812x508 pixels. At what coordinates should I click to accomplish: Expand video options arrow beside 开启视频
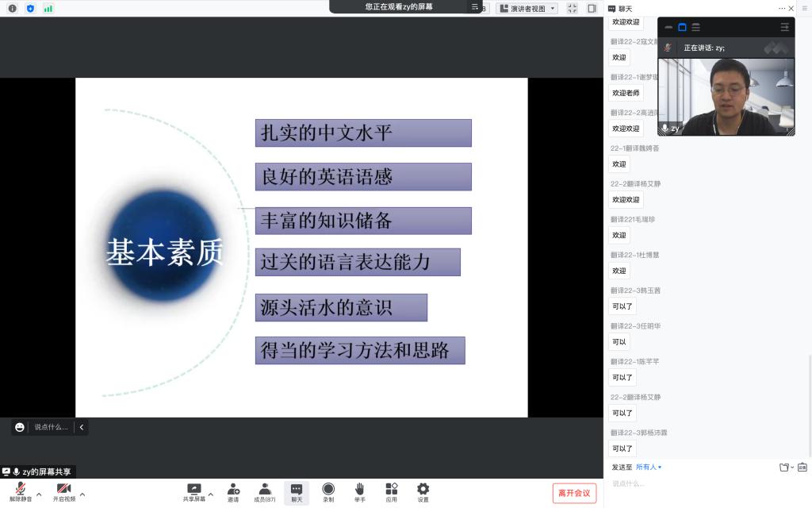[x=82, y=494]
